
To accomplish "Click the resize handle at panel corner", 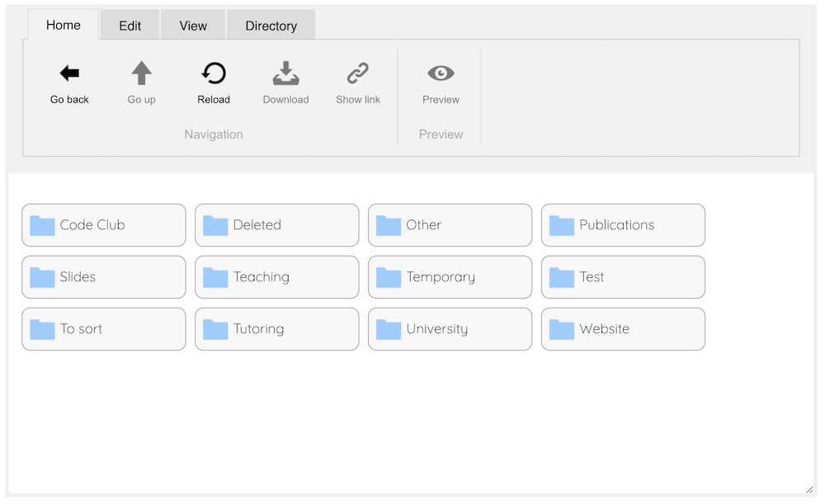I will (809, 490).
